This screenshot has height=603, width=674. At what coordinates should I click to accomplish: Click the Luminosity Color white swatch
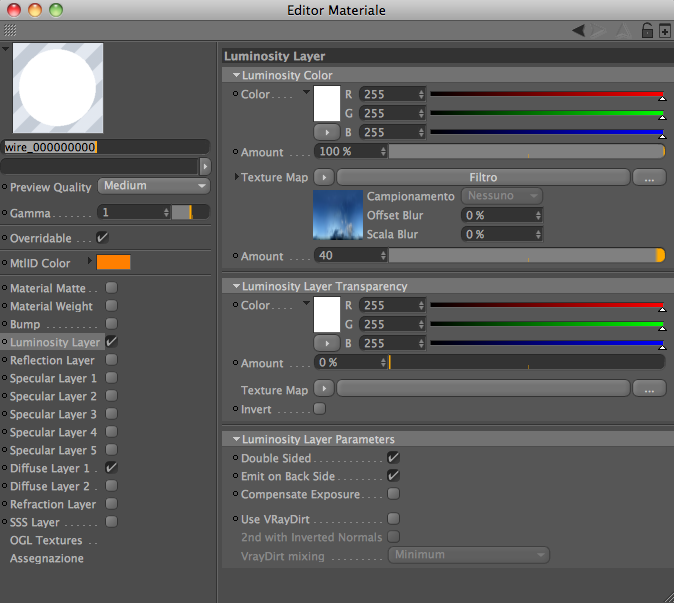coord(327,104)
